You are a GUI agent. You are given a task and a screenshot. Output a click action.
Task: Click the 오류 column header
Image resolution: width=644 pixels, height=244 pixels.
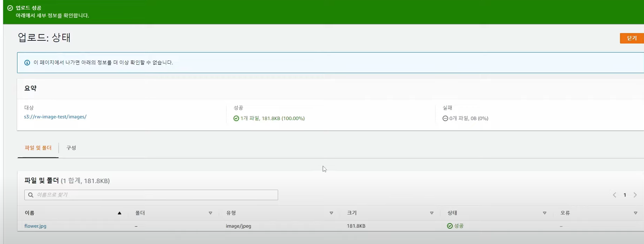565,213
